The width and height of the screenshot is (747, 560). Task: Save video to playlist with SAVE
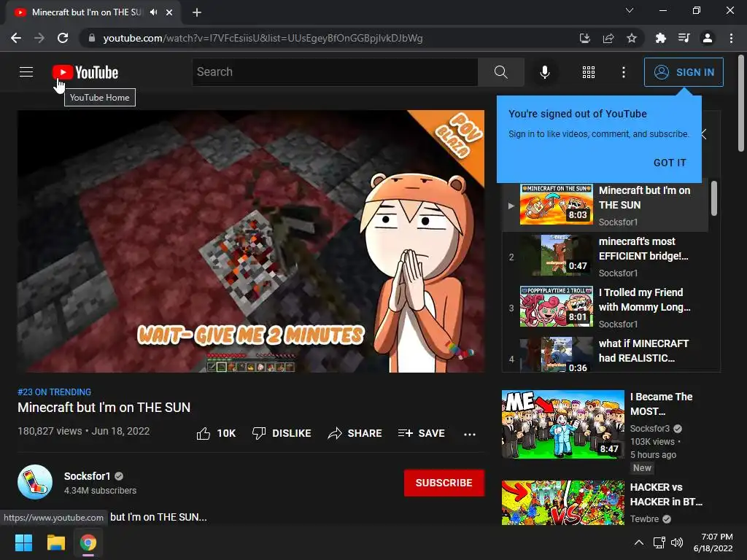tap(422, 433)
